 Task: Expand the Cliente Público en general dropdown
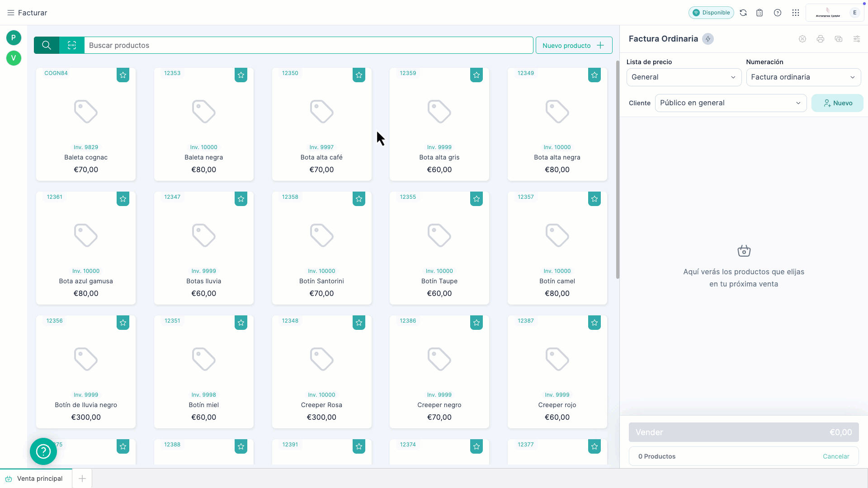(x=730, y=103)
